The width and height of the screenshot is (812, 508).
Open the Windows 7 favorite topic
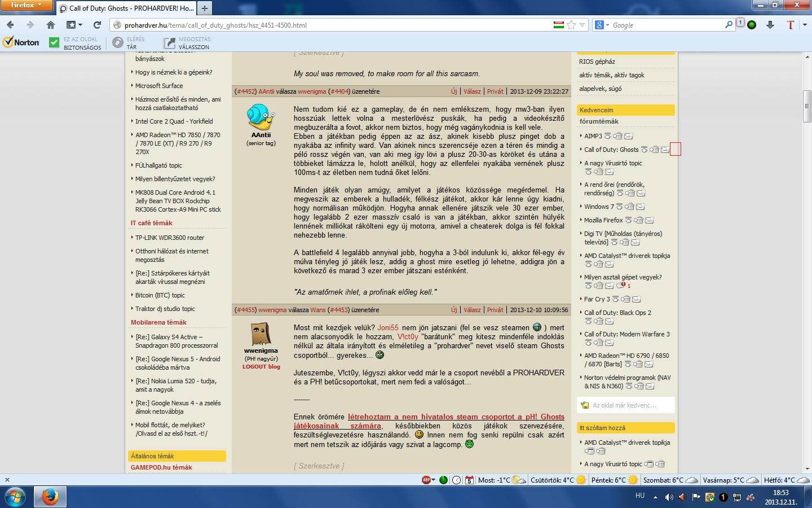(x=599, y=207)
